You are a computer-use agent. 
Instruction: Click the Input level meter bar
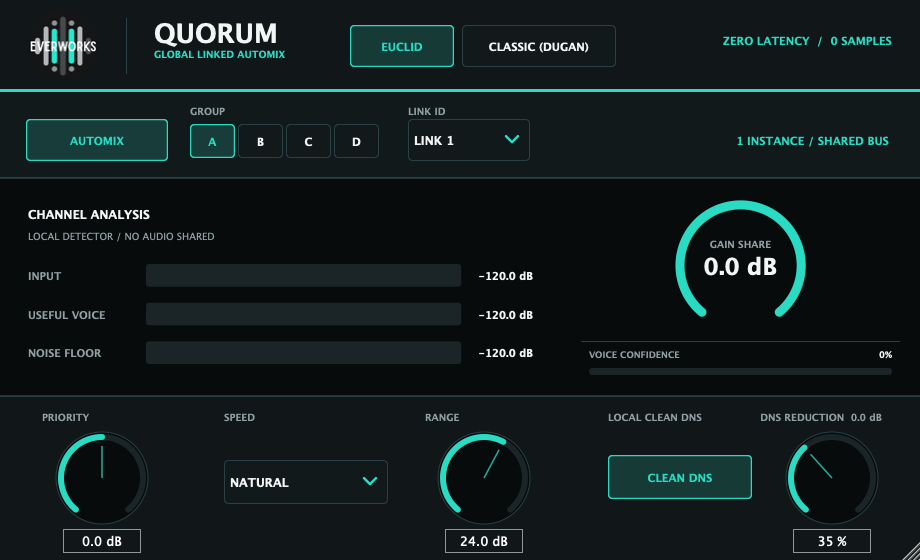[x=303, y=275]
